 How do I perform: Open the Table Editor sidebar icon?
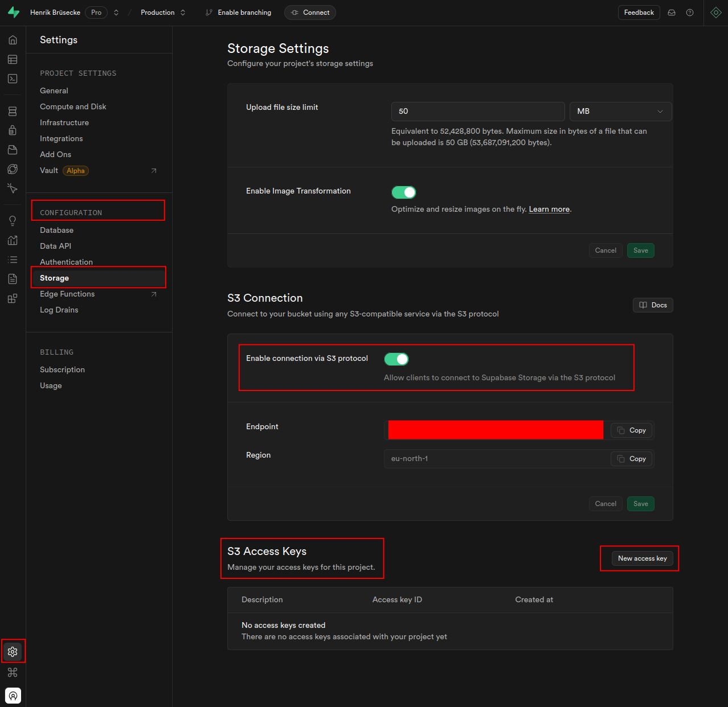pyautogui.click(x=13, y=59)
